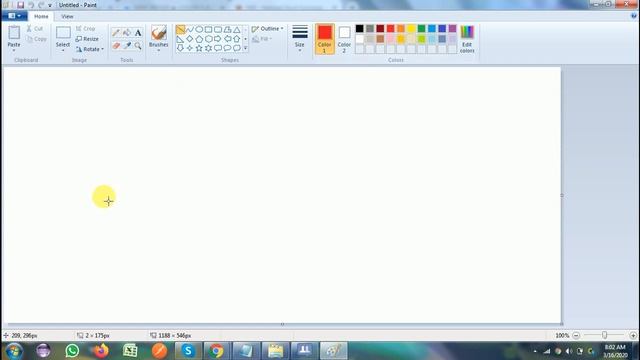Pick the green color swatch
The height and width of the screenshot is (360, 640).
coord(422,29)
